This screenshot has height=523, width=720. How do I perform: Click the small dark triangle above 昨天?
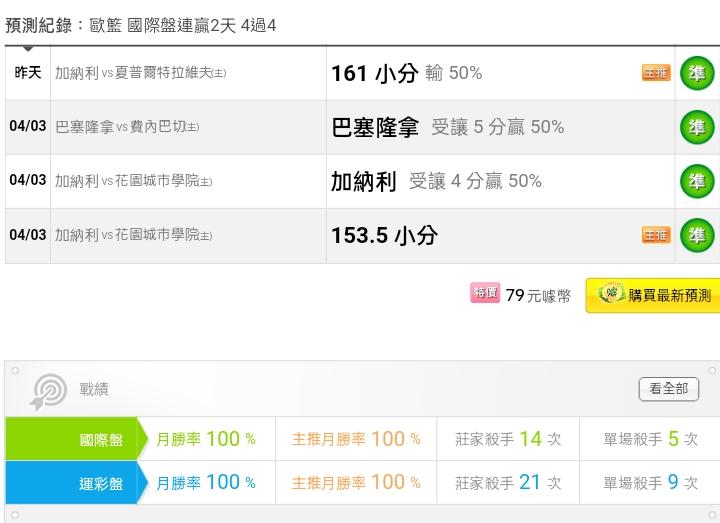click(28, 48)
